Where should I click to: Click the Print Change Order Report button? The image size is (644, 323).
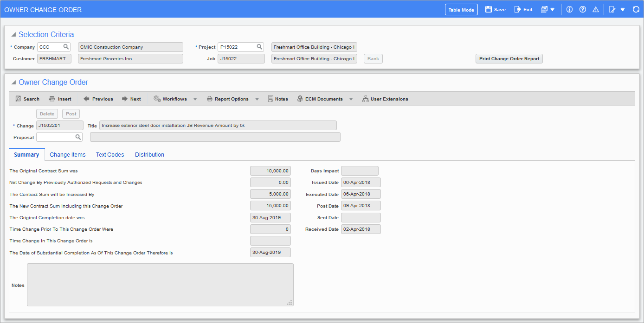coord(509,58)
